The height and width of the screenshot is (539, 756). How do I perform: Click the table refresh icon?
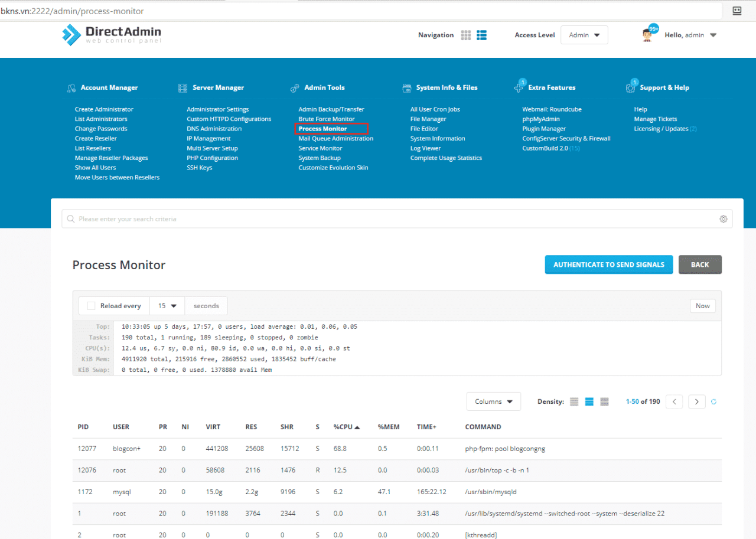click(x=713, y=402)
